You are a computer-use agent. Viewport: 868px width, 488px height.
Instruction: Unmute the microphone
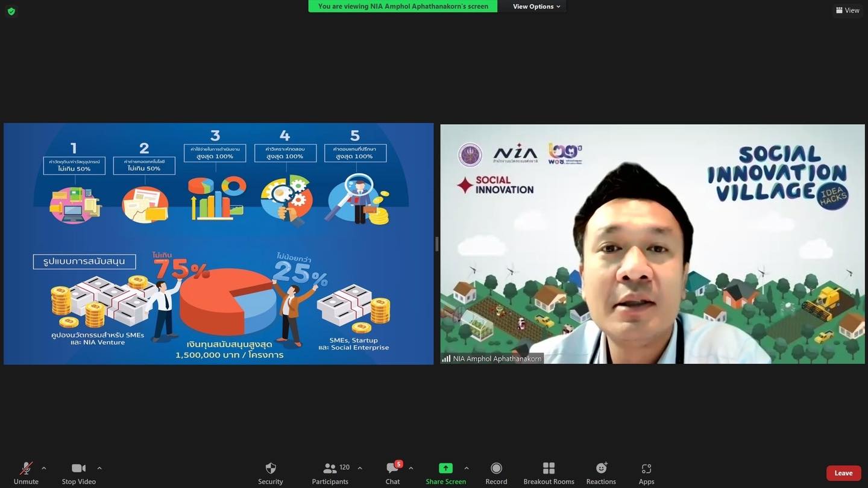point(26,473)
